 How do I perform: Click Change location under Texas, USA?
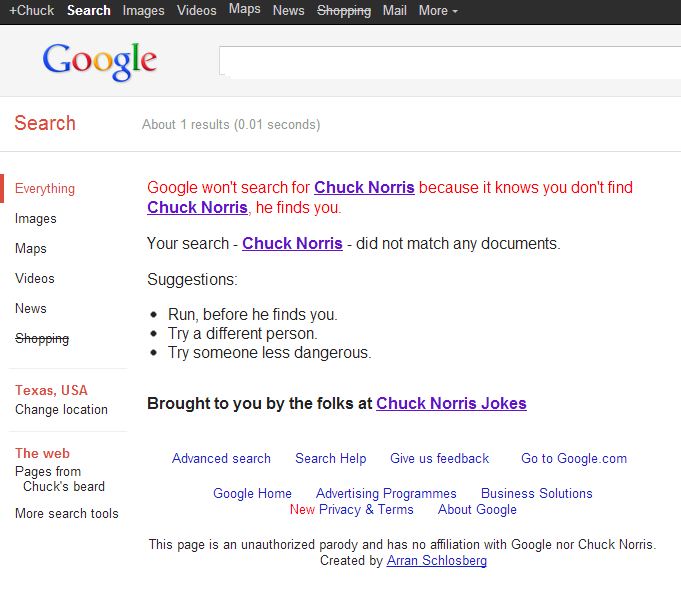click(61, 409)
